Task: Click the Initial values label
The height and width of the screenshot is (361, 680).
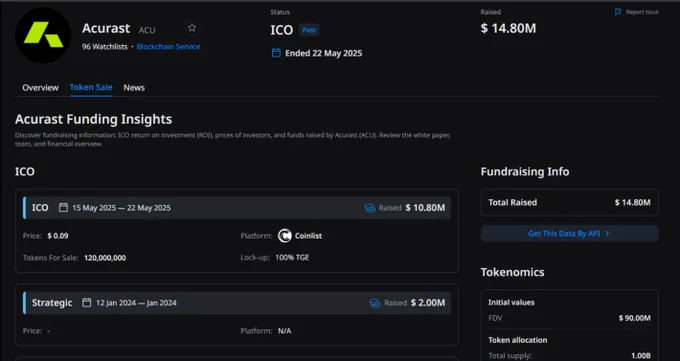Action: point(511,302)
